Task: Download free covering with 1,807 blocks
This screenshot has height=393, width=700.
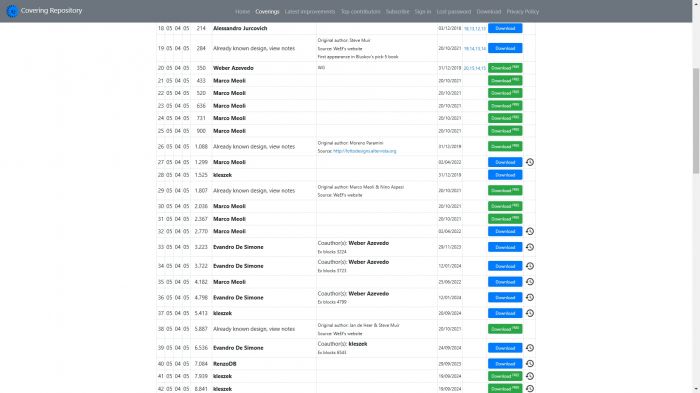Action: click(505, 190)
